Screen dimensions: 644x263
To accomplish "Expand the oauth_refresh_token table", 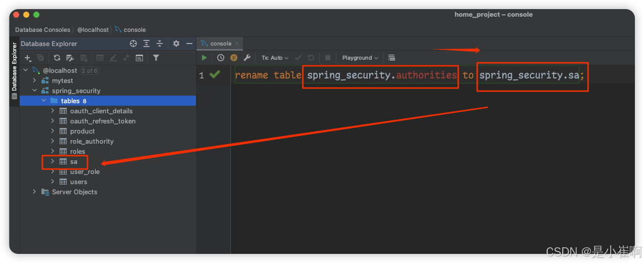I will coord(53,121).
